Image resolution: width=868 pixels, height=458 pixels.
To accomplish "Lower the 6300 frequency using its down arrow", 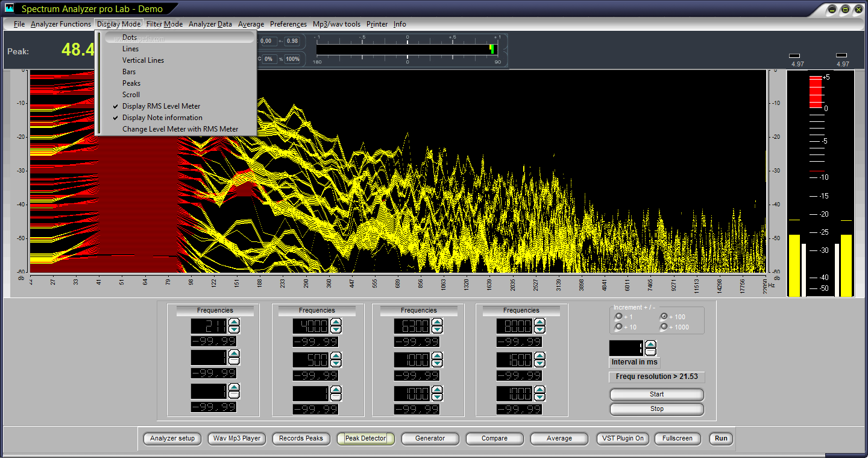I will 438,330.
